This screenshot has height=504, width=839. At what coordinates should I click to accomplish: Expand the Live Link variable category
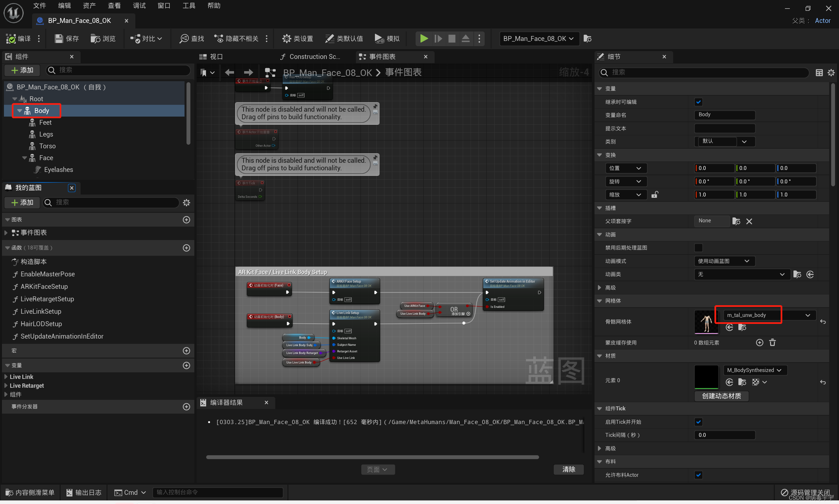[x=6, y=377]
